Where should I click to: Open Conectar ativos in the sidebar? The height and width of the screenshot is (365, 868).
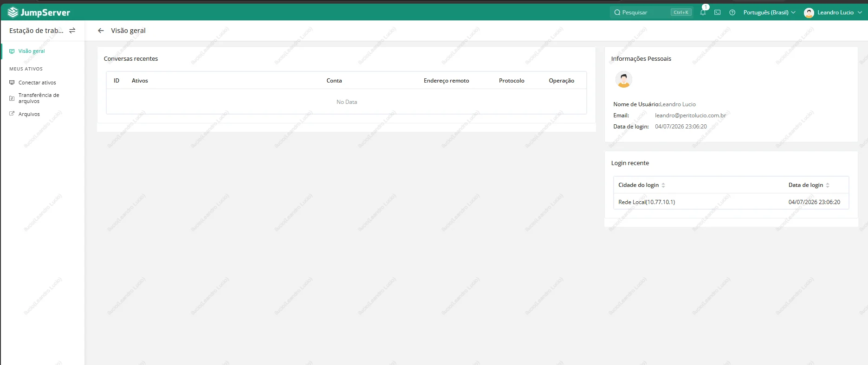37,83
